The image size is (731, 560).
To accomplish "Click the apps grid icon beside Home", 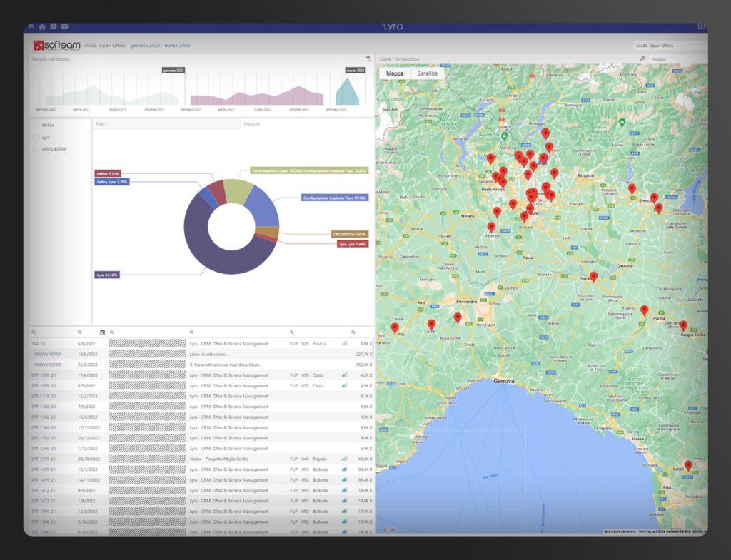I will tap(54, 26).
